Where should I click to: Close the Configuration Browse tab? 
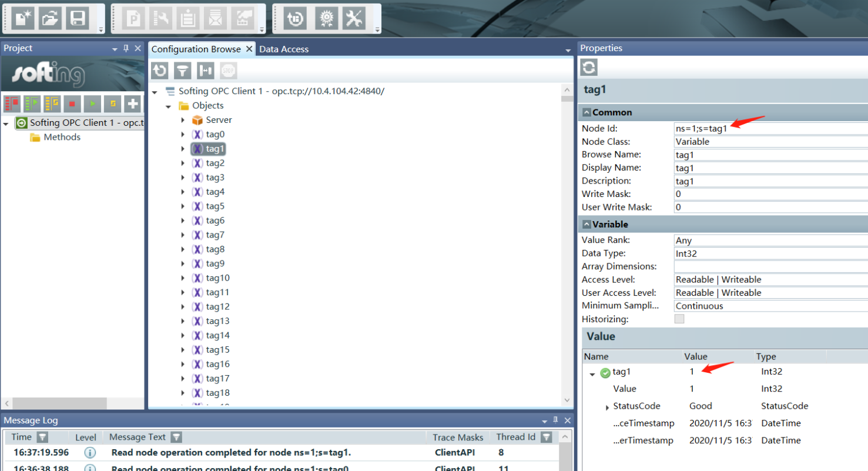pos(249,49)
